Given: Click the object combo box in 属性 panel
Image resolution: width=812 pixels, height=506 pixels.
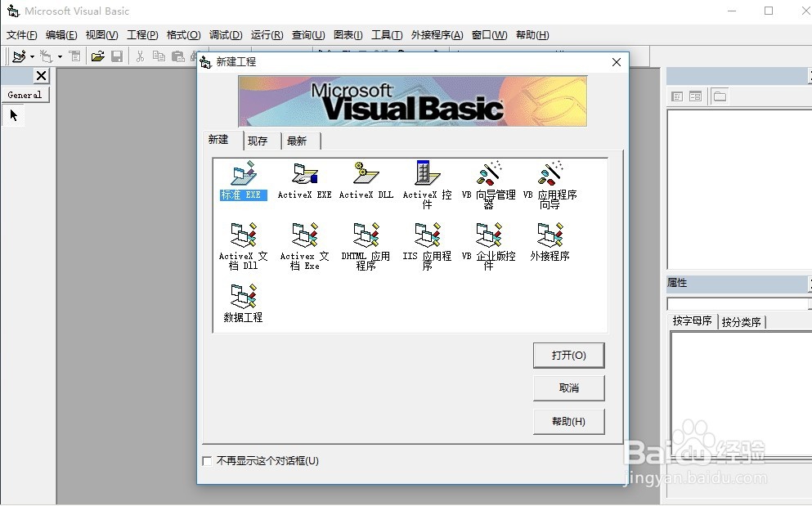Looking at the screenshot, I should pyautogui.click(x=738, y=304).
